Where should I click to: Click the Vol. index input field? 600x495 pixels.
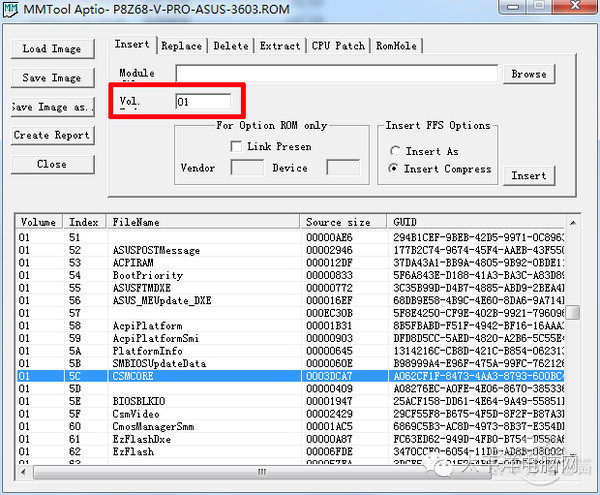pyautogui.click(x=204, y=102)
